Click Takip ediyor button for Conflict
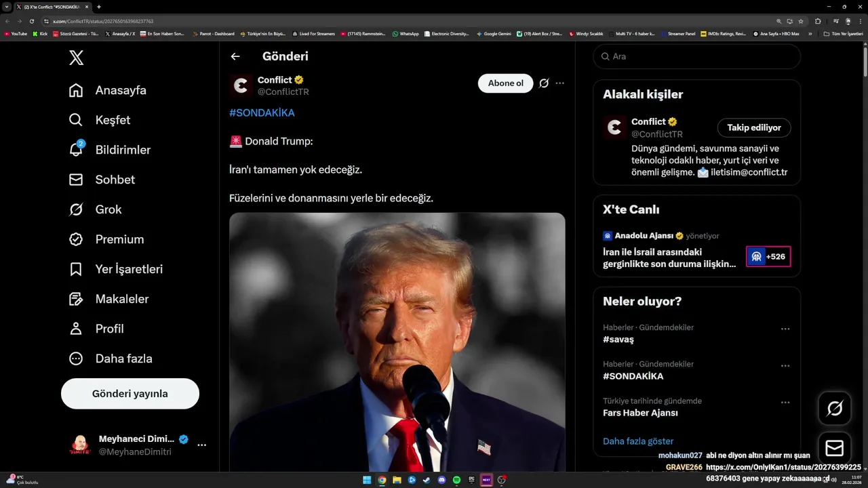This screenshot has width=868, height=488. pos(754,127)
